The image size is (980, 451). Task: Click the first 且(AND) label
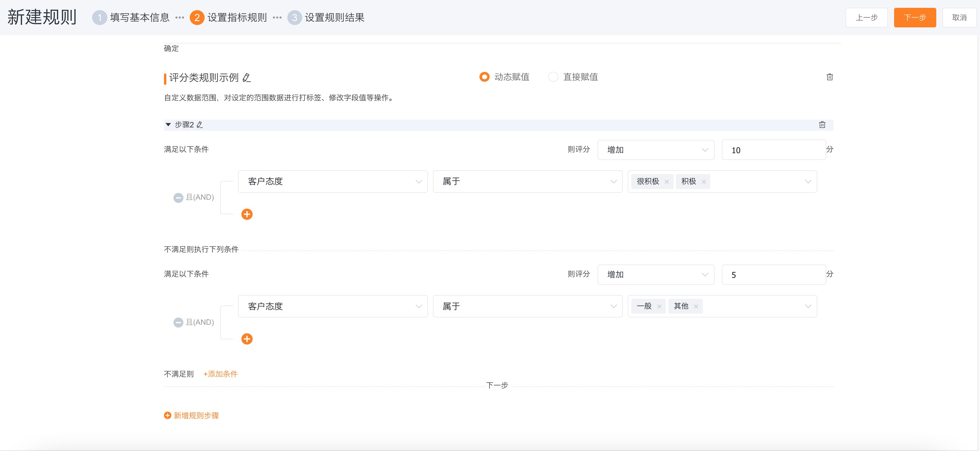(200, 197)
